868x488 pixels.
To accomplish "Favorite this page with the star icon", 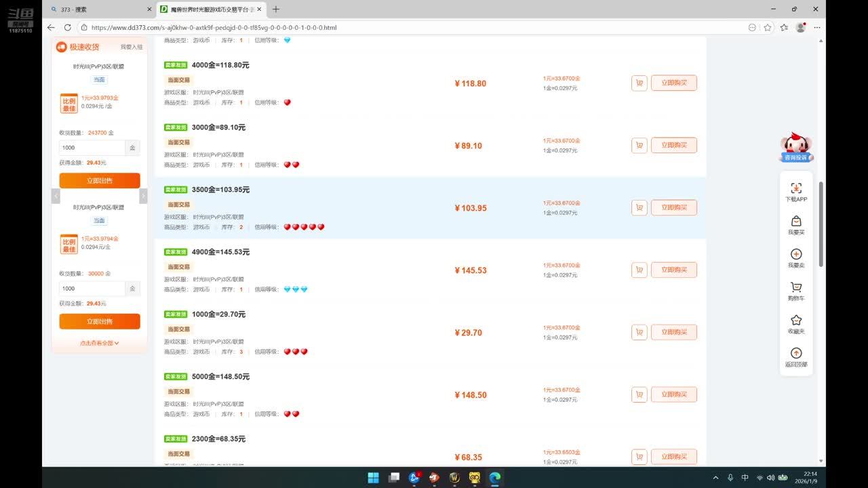I will click(x=768, y=28).
